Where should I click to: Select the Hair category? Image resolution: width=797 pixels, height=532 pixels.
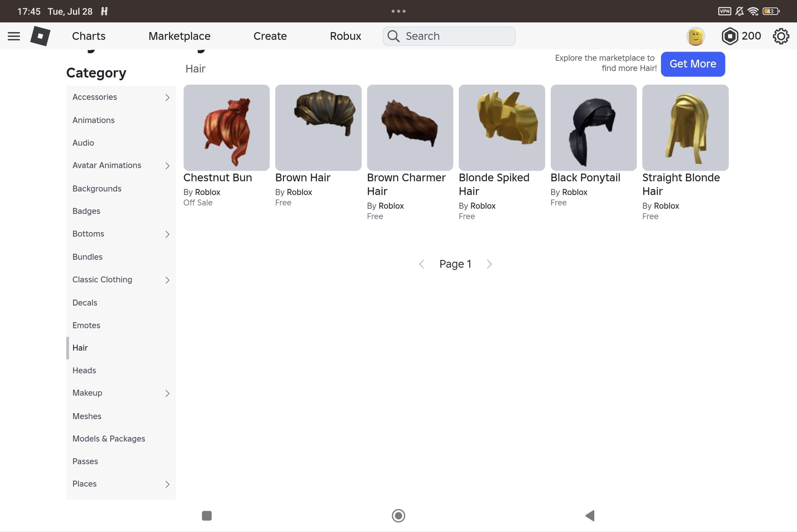tap(121, 348)
